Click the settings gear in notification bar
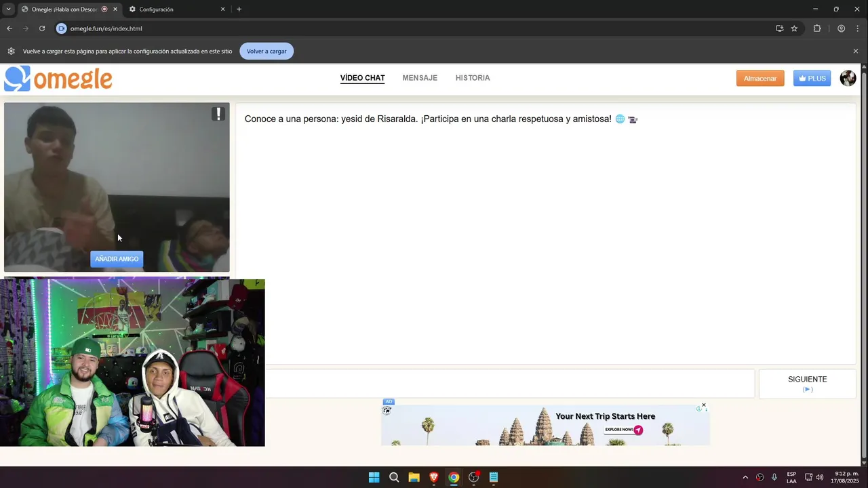868x488 pixels. coord(11,51)
